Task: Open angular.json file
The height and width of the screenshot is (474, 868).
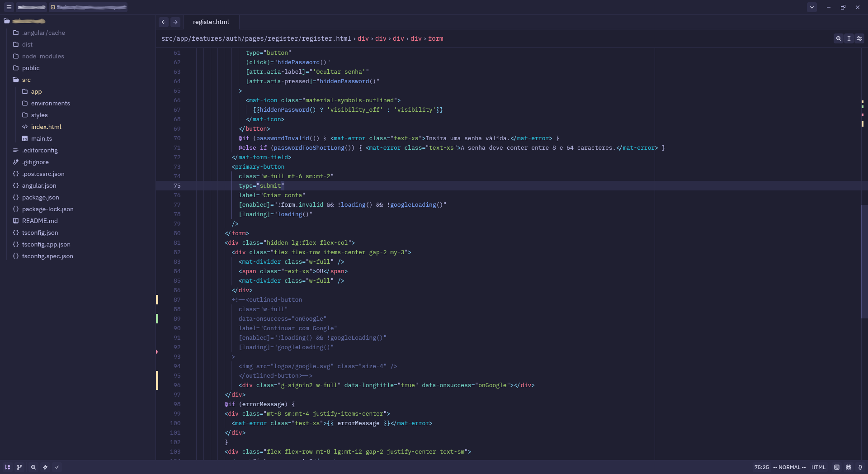Action: [39, 185]
